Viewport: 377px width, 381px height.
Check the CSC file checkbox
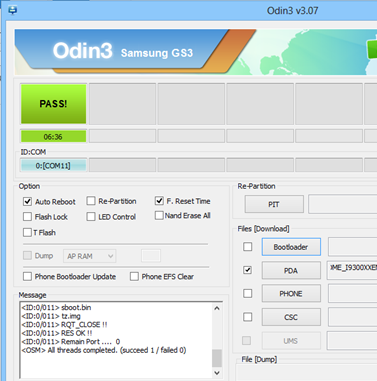pos(247,317)
